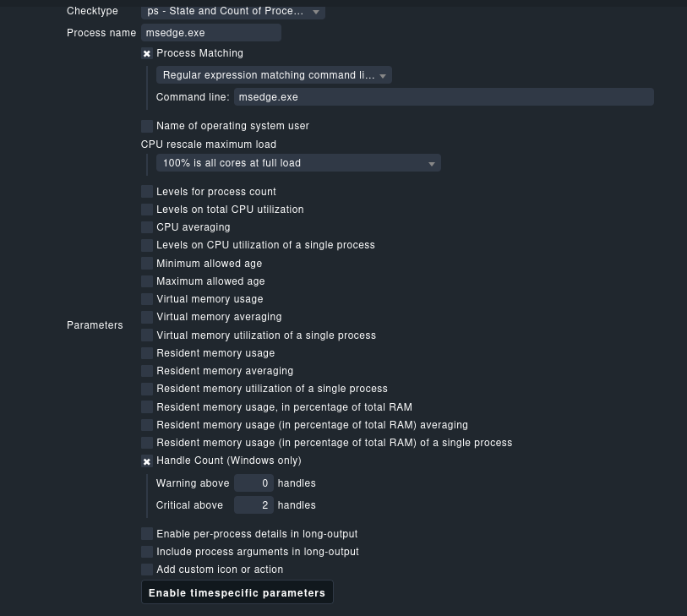The image size is (687, 616).
Task: Open the CPU rescale maximum load dropdown
Action: click(298, 163)
